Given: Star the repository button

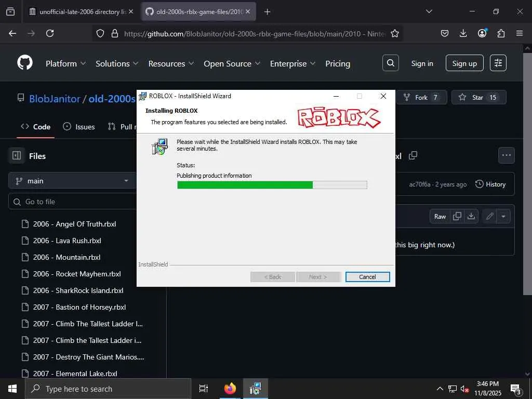Looking at the screenshot, I should point(478,97).
